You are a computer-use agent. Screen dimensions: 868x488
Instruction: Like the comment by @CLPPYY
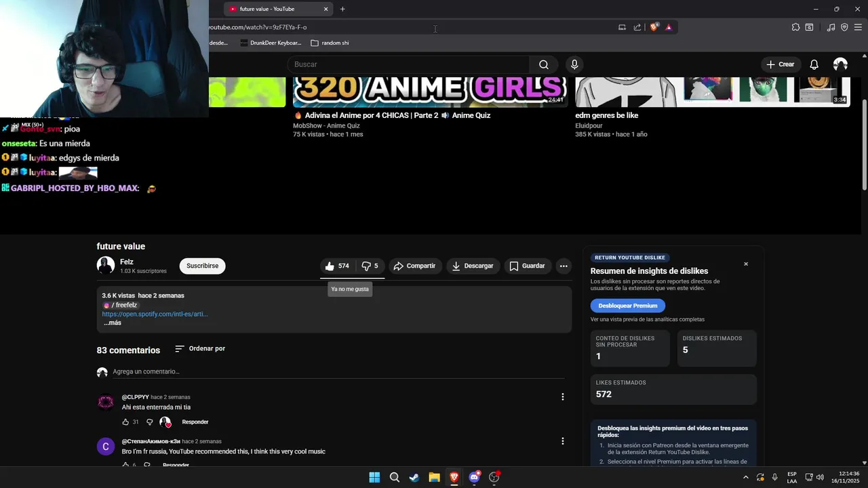pyautogui.click(x=125, y=422)
